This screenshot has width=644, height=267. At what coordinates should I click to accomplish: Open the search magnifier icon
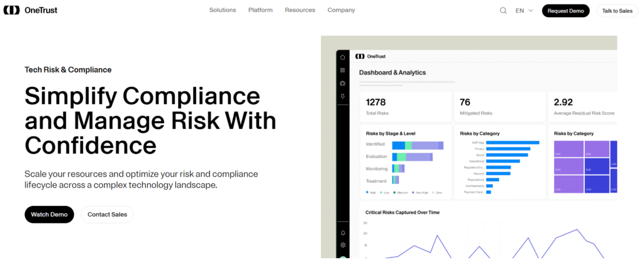pos(503,11)
